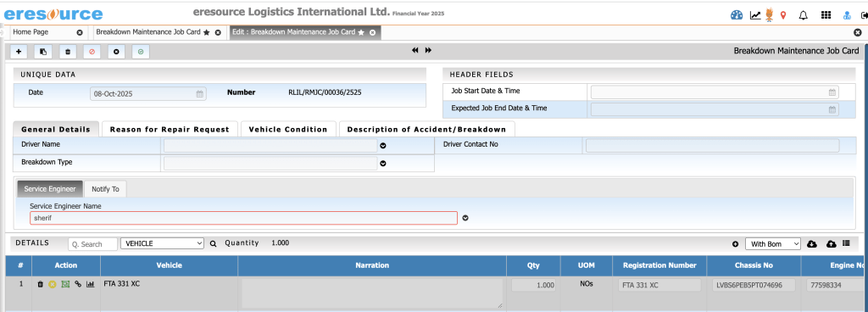Open the apps grid icon
This screenshot has height=312, width=868.
[x=826, y=15]
